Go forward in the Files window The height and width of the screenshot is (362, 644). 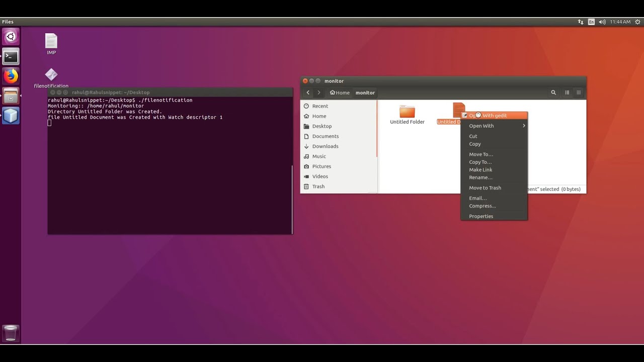[x=318, y=93]
